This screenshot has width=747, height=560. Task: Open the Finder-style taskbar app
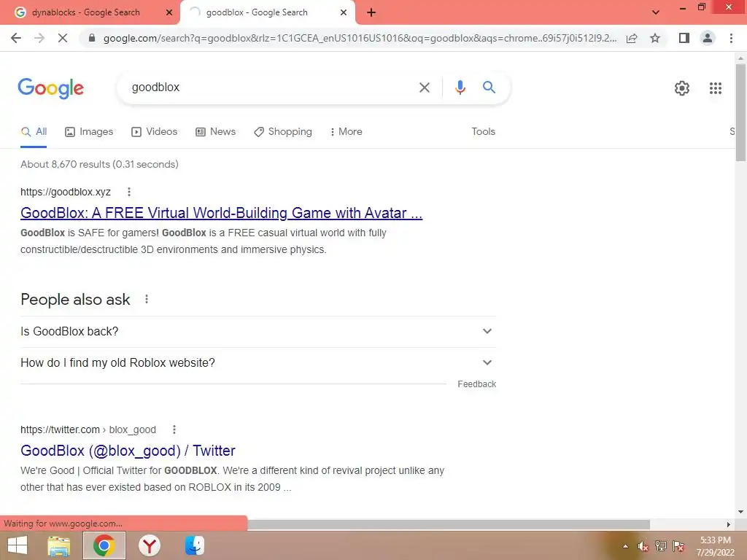[x=194, y=545]
